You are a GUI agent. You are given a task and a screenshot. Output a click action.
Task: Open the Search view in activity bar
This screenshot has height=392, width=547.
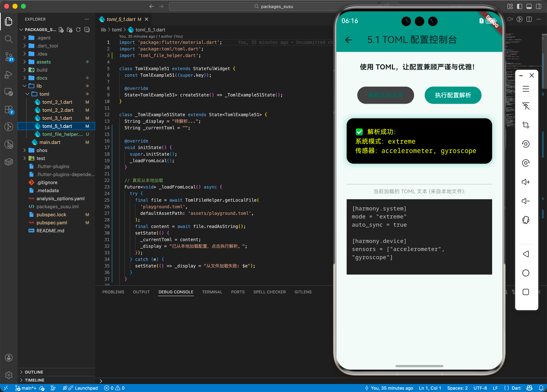click(x=9, y=39)
